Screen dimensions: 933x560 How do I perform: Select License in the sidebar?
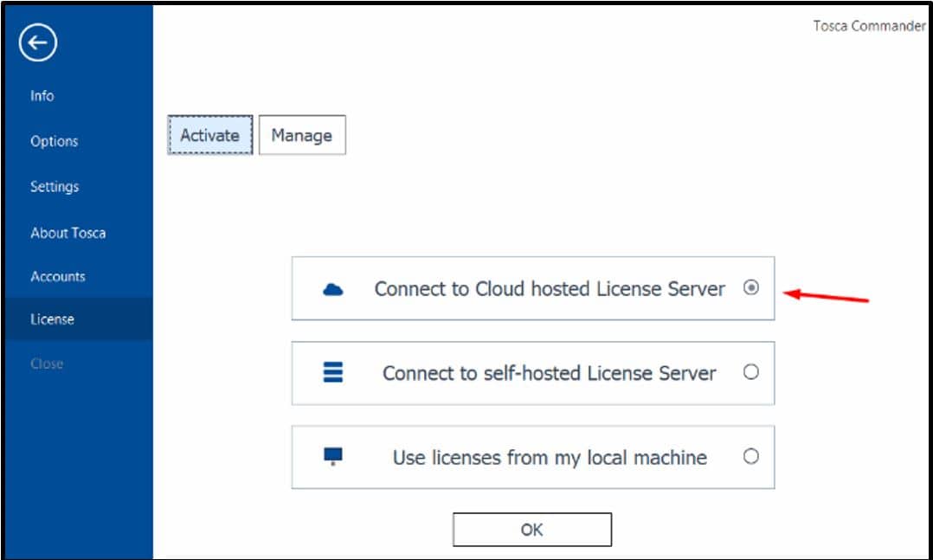(x=79, y=319)
